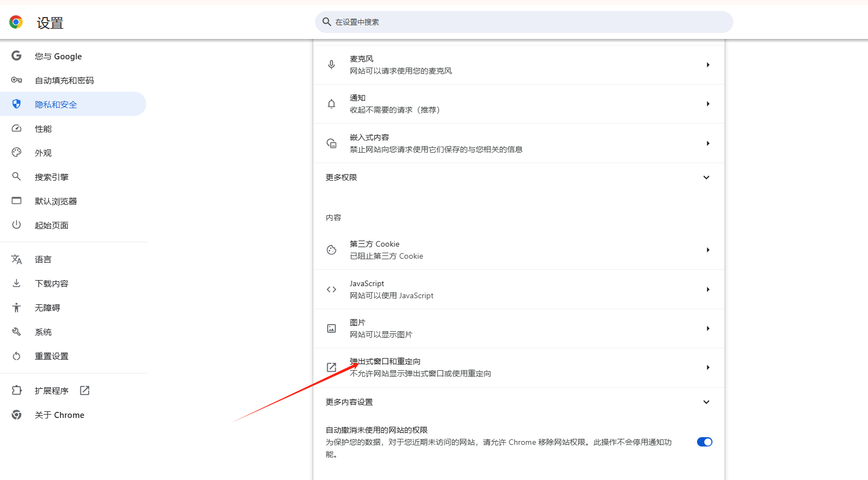Open the 您与 Google section
868x480 pixels.
73,56
